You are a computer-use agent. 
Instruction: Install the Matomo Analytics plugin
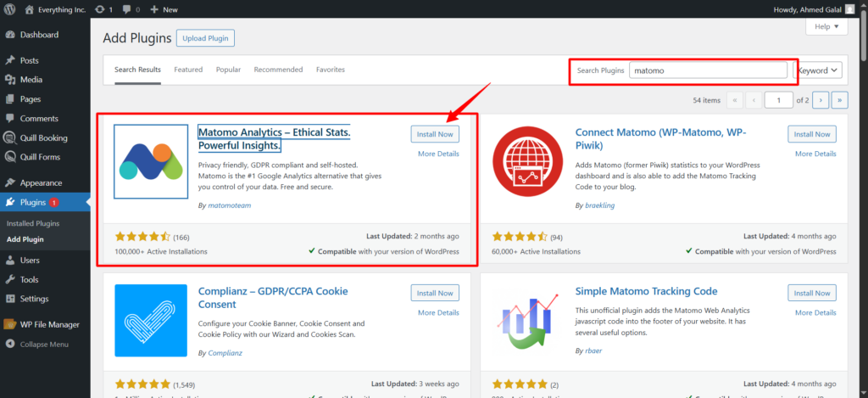click(x=435, y=134)
